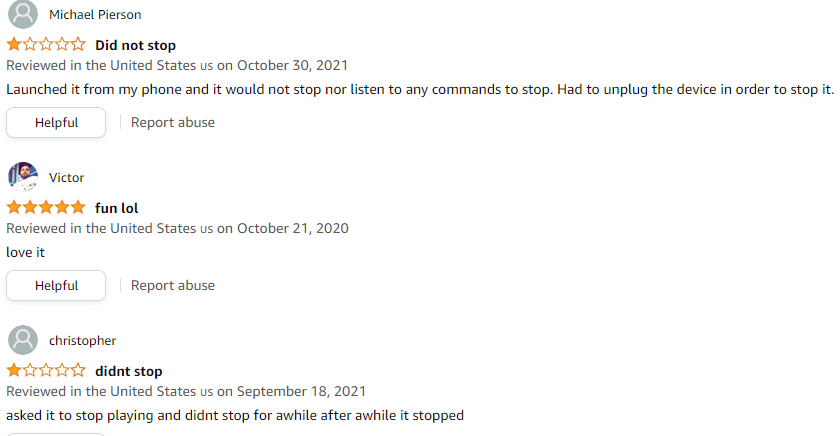The image size is (840, 436).
Task: Click the September 18, 2021 review date line
Action: (x=186, y=392)
